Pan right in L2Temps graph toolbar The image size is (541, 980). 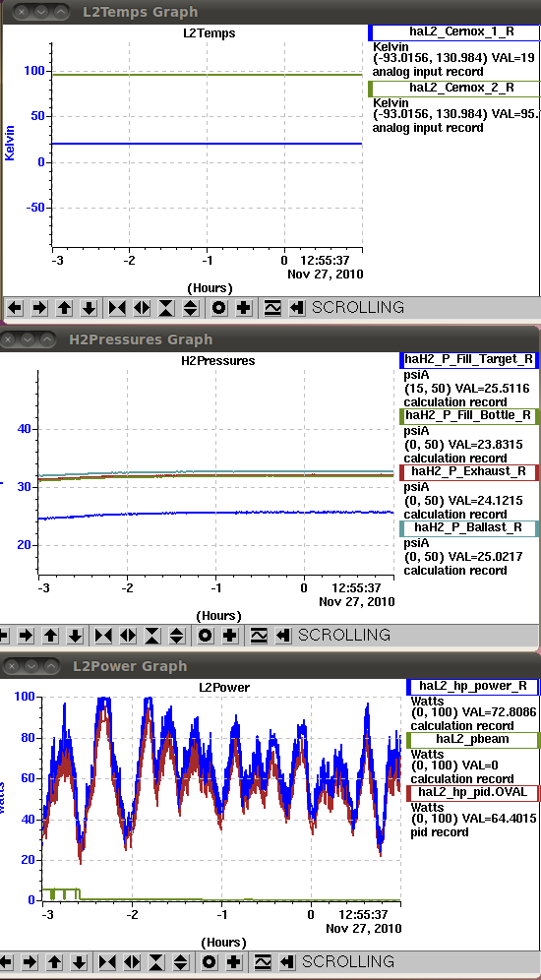click(x=39, y=308)
